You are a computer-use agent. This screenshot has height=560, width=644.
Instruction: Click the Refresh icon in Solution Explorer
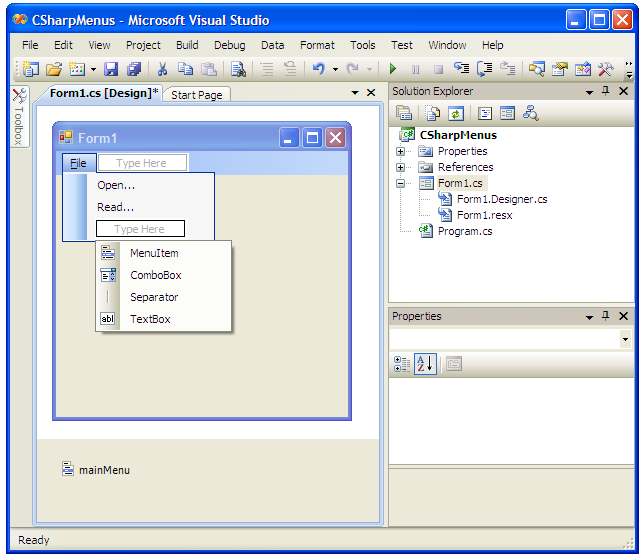(x=455, y=113)
